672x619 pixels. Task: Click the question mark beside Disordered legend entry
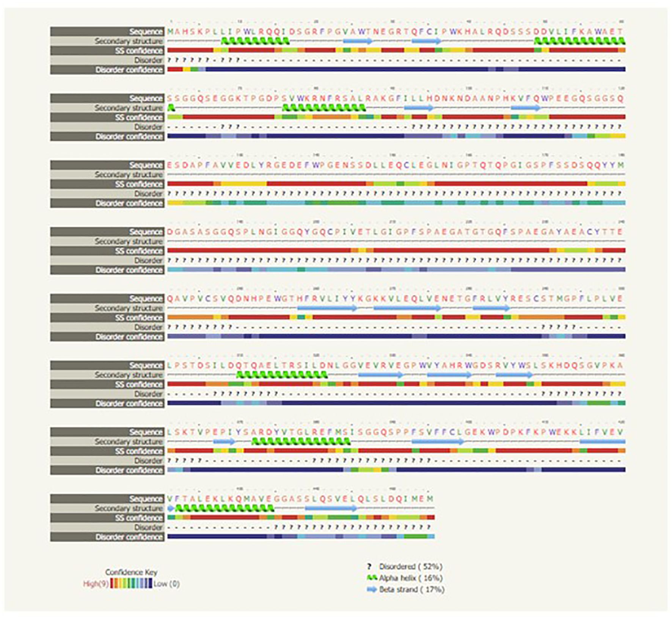(x=369, y=567)
